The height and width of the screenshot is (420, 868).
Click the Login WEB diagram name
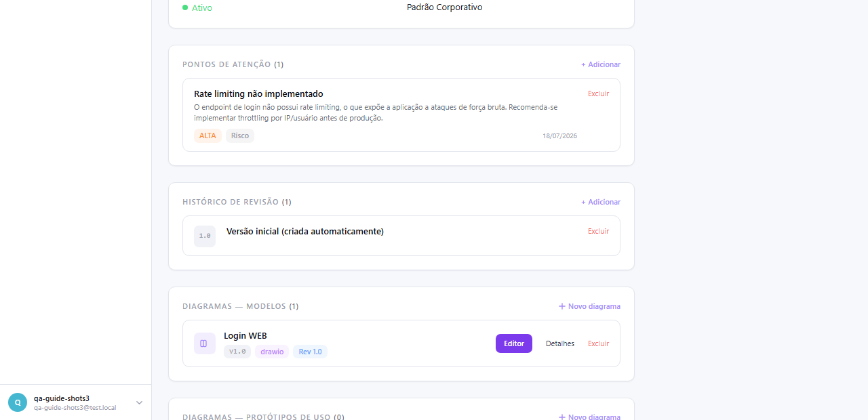point(245,335)
